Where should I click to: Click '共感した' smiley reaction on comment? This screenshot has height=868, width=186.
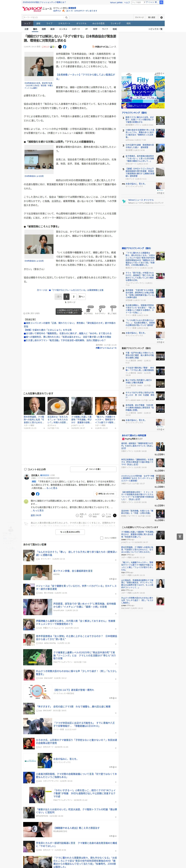click(x=82, y=516)
